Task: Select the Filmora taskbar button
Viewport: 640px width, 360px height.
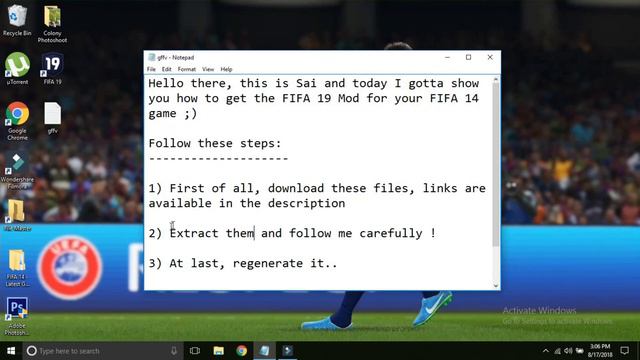Action: point(288,351)
